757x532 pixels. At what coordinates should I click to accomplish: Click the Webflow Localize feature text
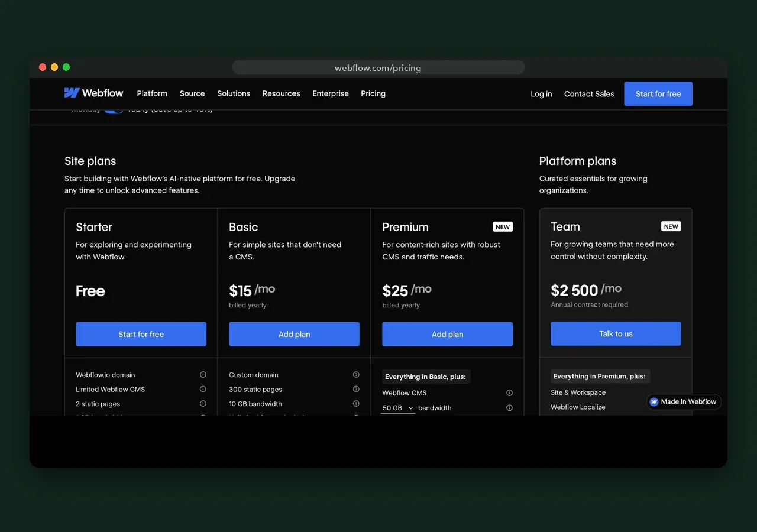[x=578, y=407]
